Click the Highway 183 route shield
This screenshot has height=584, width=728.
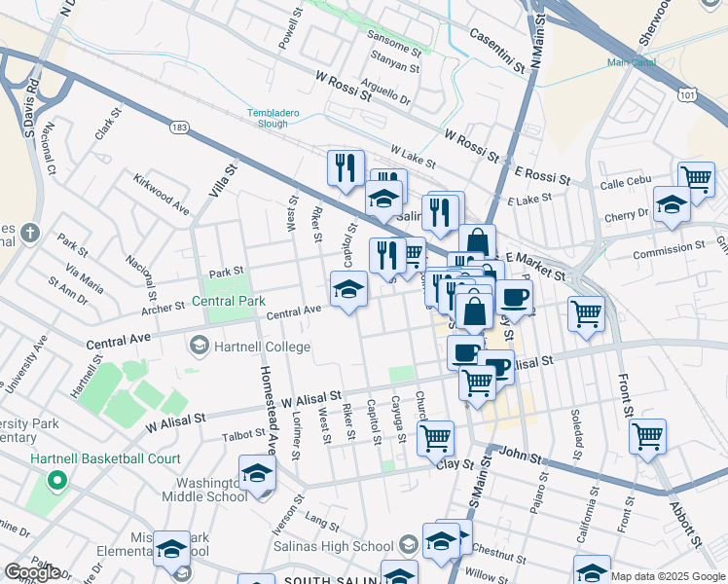pos(179,128)
